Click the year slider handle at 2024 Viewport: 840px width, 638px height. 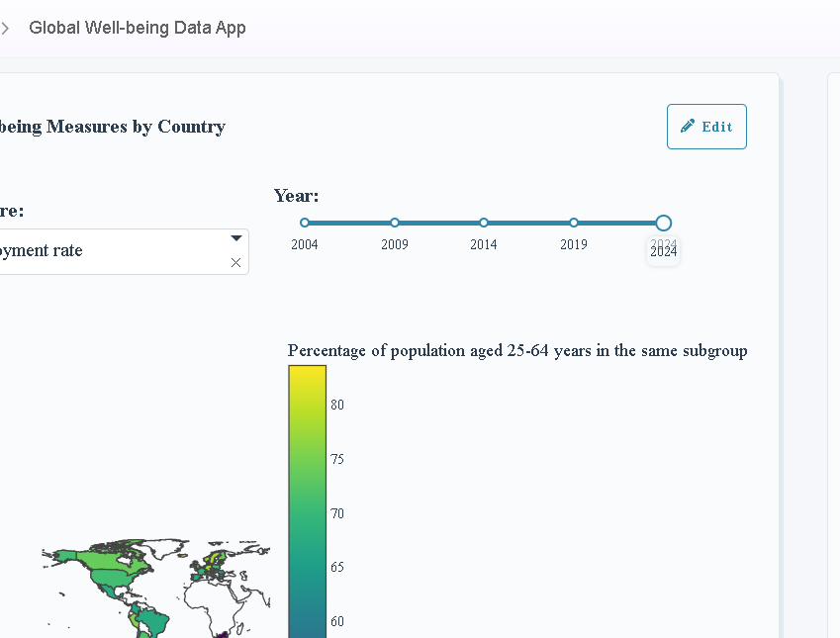click(664, 223)
